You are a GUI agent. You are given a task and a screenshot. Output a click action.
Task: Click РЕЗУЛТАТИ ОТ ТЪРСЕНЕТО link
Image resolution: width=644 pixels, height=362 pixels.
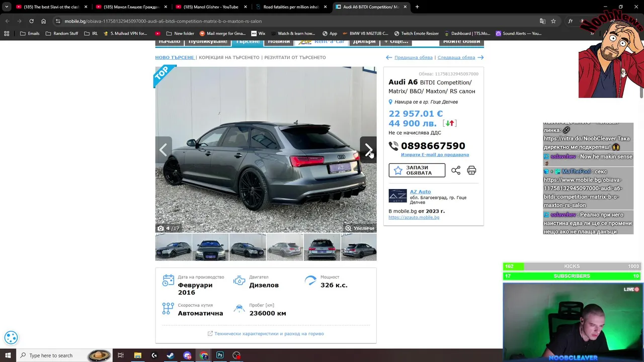[x=295, y=57]
